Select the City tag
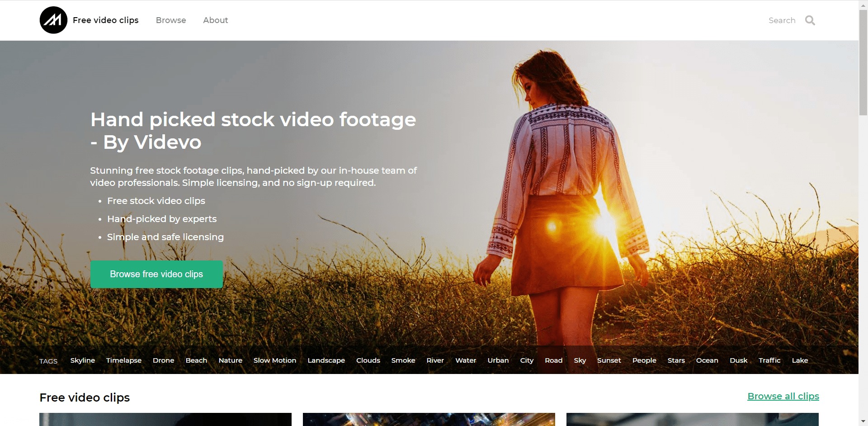The width and height of the screenshot is (868, 426). coord(527,360)
